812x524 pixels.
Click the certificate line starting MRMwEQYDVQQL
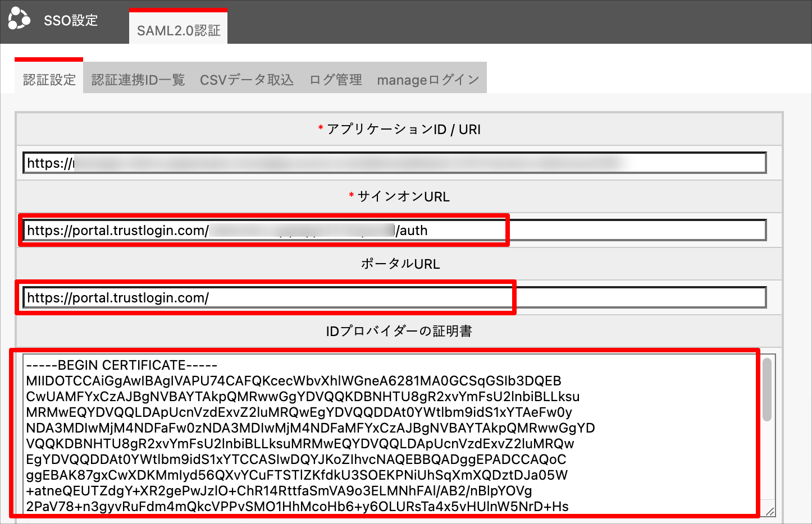(x=299, y=412)
